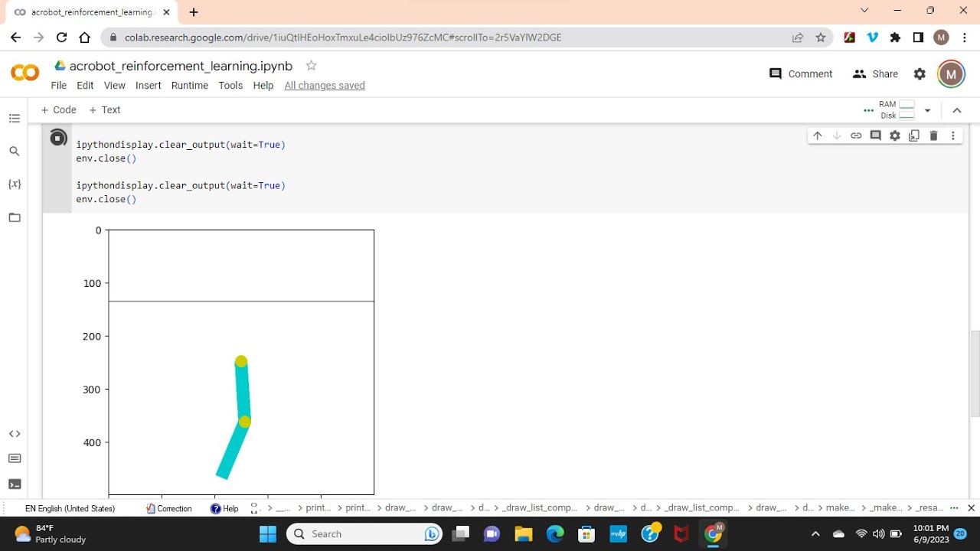The width and height of the screenshot is (980, 551).
Task: Click the address bar URL
Action: [343, 37]
